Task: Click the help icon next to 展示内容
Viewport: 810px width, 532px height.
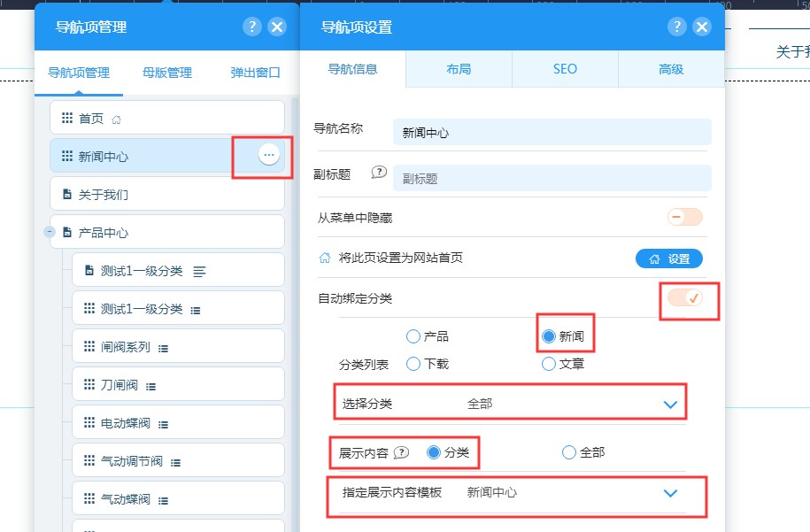Action: click(402, 452)
